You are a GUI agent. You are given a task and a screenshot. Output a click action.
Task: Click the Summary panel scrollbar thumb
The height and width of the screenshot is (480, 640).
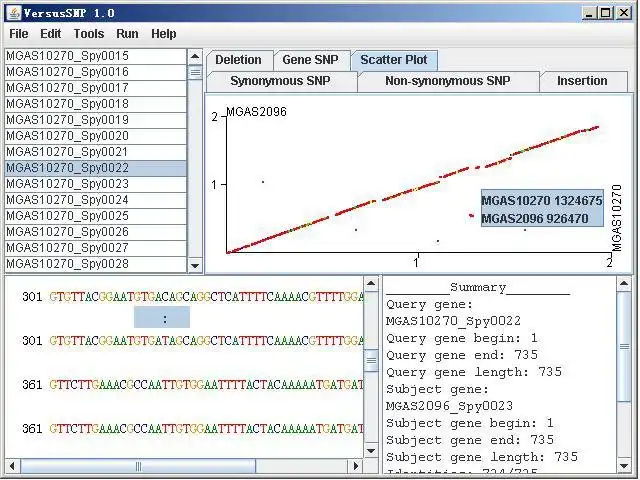click(x=624, y=347)
